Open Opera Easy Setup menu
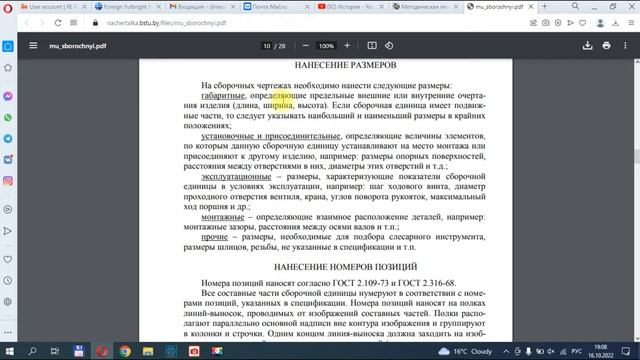This screenshot has height=360, width=640. 631,23
